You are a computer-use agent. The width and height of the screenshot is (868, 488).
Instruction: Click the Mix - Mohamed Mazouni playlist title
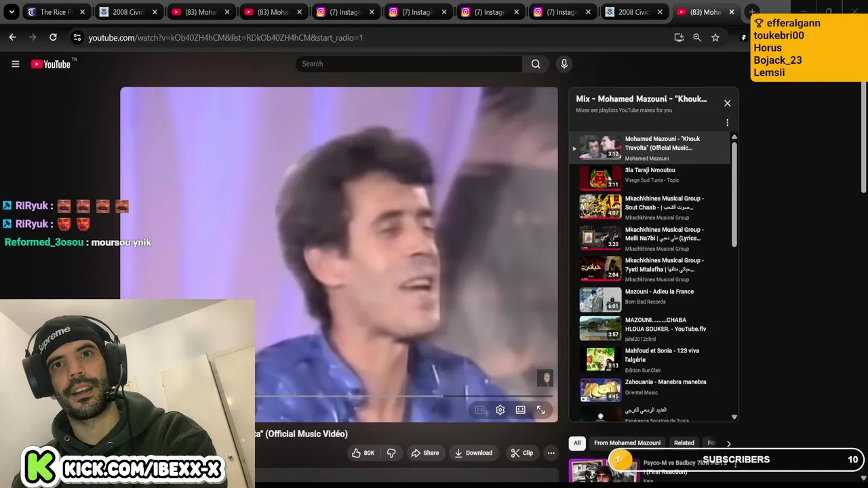coord(642,99)
